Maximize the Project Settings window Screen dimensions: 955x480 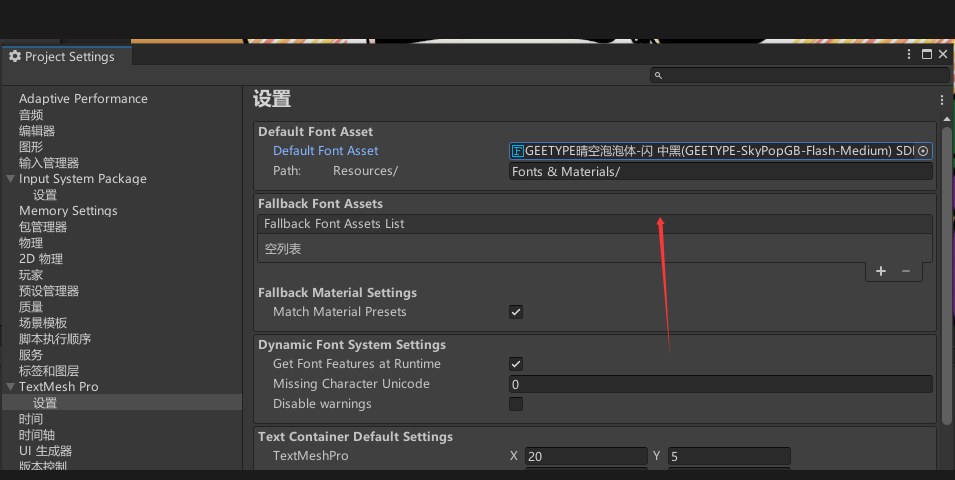click(926, 54)
